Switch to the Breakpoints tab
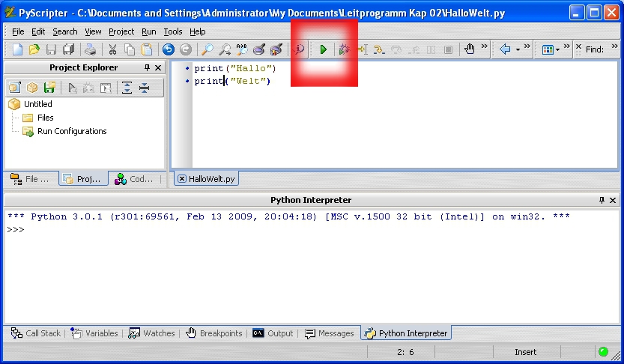 [213, 333]
